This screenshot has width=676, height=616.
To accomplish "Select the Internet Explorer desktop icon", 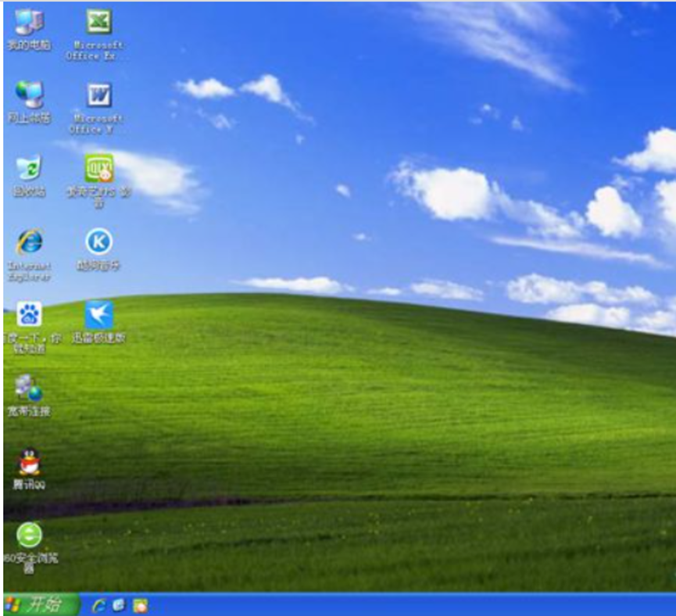I will point(29,242).
